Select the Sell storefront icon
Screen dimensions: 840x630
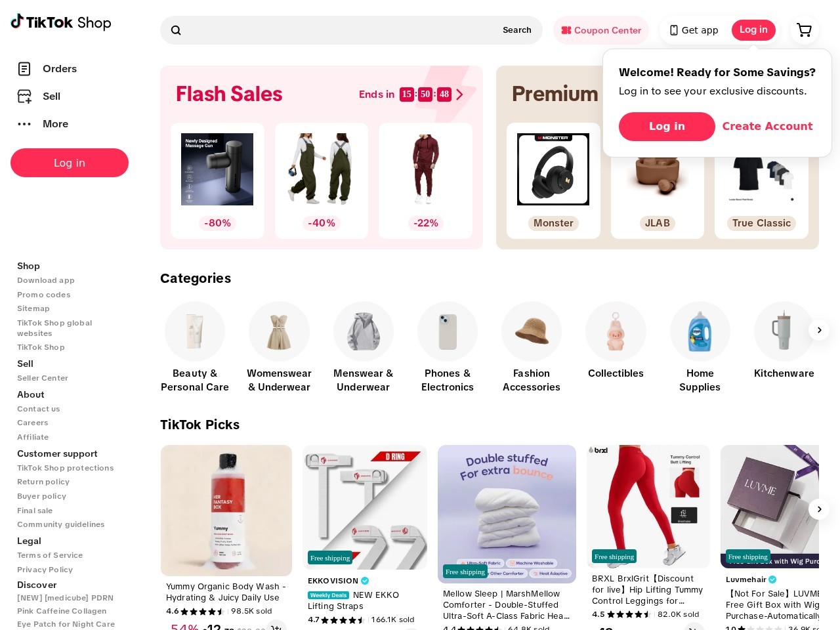tap(24, 96)
